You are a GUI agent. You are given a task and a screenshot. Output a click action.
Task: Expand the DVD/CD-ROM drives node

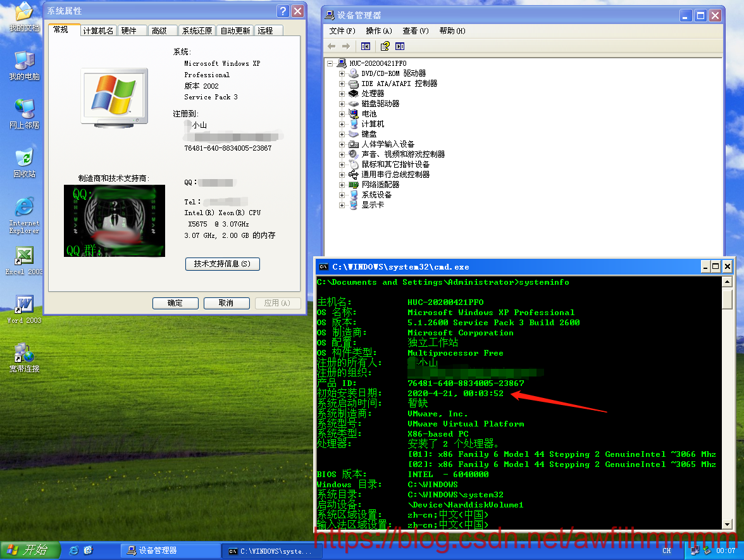point(342,73)
